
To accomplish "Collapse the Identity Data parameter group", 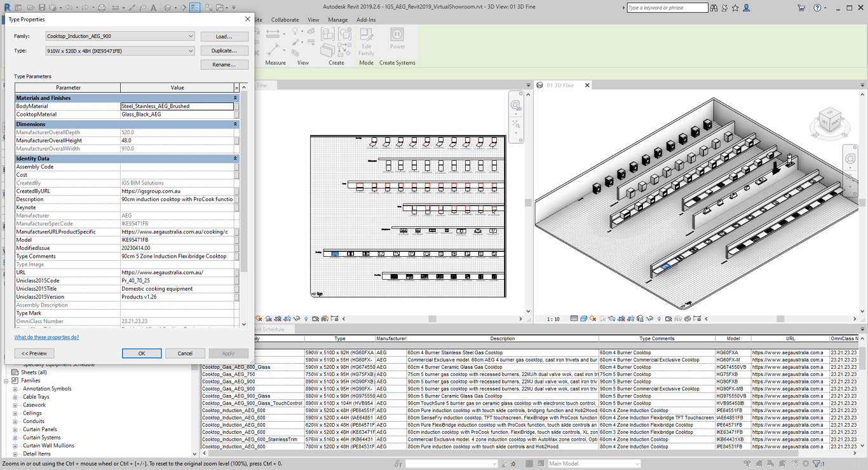I will (235, 158).
